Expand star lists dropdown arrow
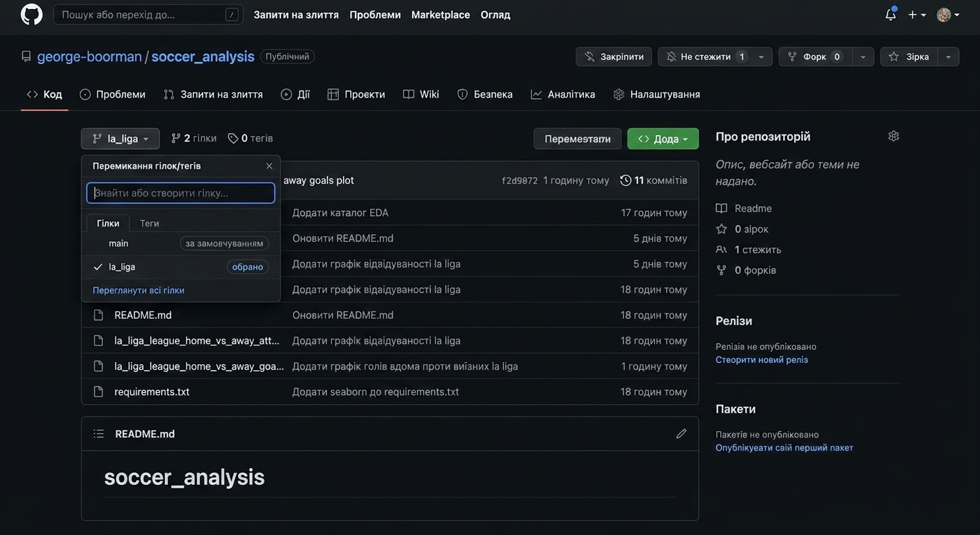The width and height of the screenshot is (980, 535). pos(949,56)
